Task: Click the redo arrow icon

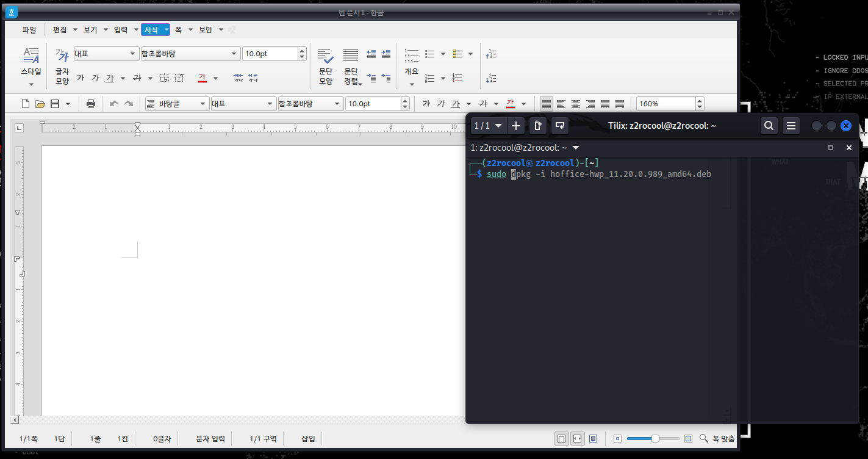Action: tap(129, 104)
